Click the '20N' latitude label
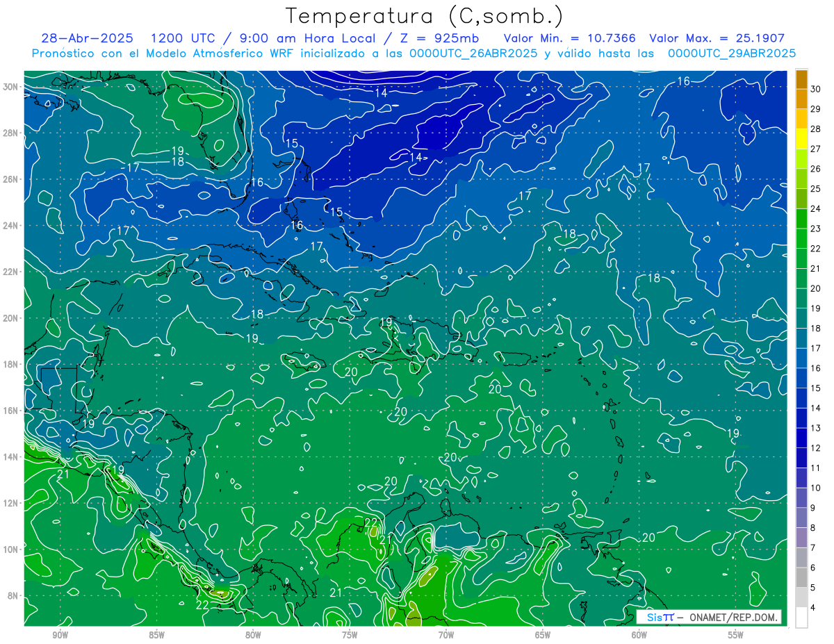834x644 pixels. pos(10,318)
